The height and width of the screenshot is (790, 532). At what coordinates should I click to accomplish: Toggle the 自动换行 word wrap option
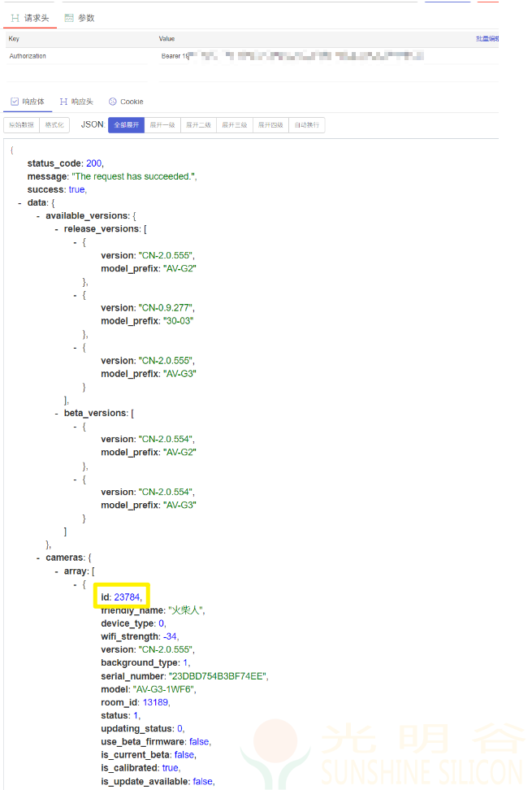point(307,125)
